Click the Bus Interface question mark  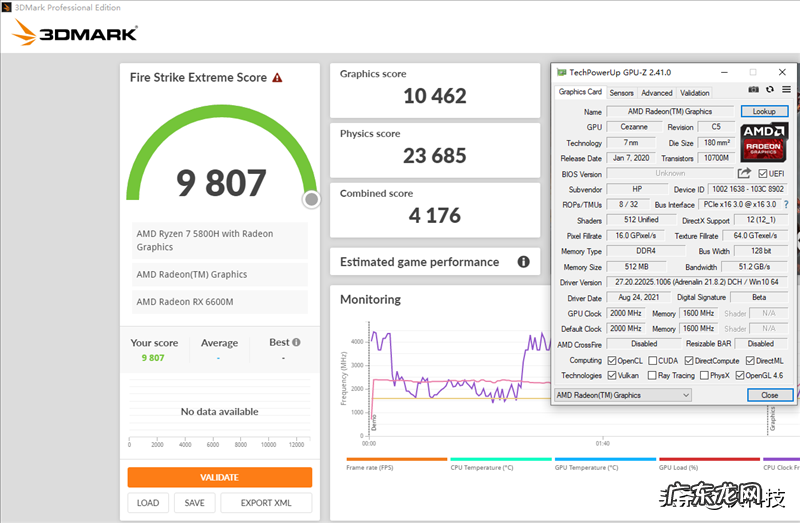(x=786, y=204)
